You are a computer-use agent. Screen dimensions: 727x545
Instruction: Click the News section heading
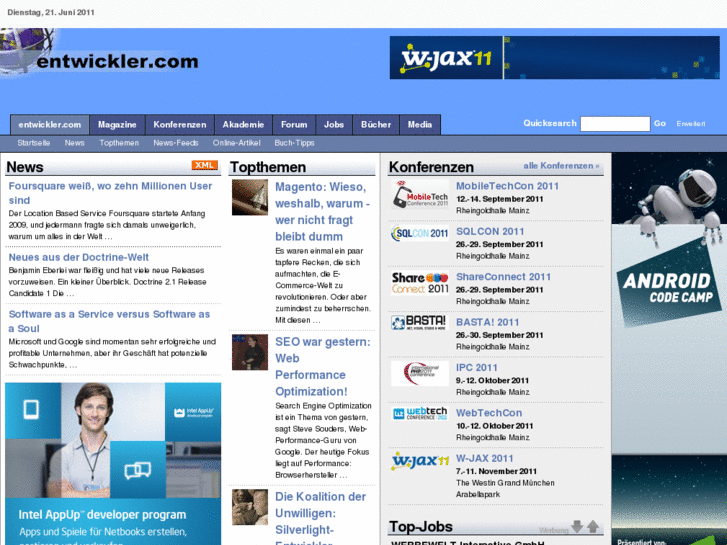[x=25, y=167]
